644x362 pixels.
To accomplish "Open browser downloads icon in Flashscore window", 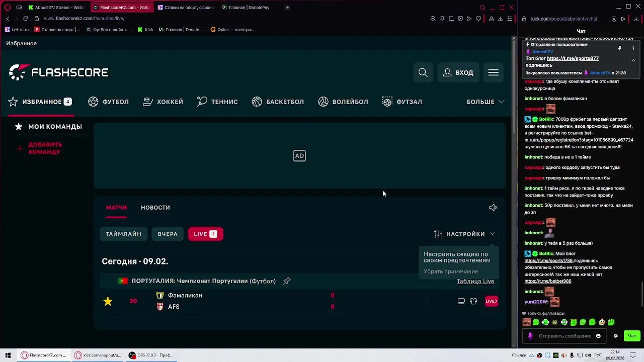I will 501,19.
